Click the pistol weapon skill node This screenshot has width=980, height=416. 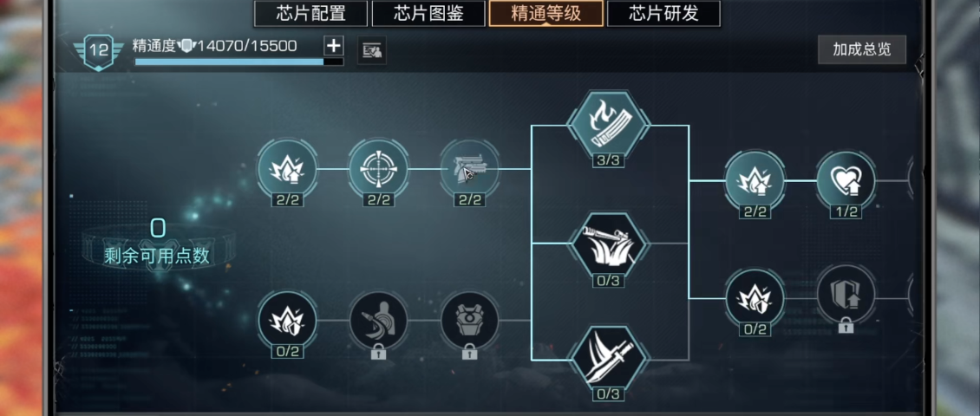tap(469, 169)
